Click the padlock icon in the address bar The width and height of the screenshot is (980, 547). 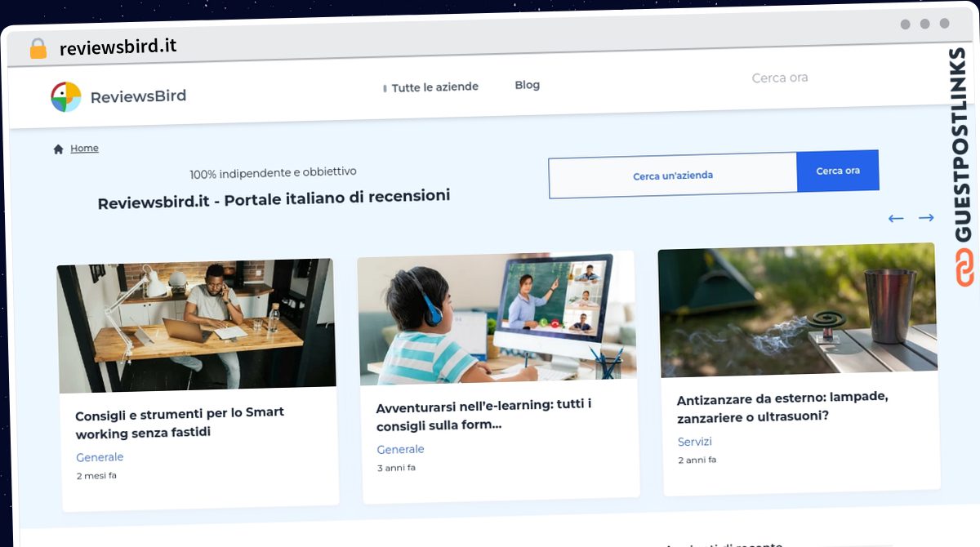(x=38, y=49)
